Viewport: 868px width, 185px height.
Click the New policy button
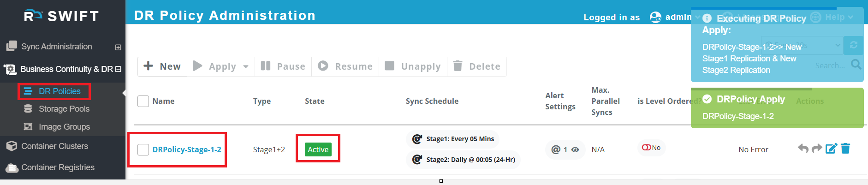point(162,66)
